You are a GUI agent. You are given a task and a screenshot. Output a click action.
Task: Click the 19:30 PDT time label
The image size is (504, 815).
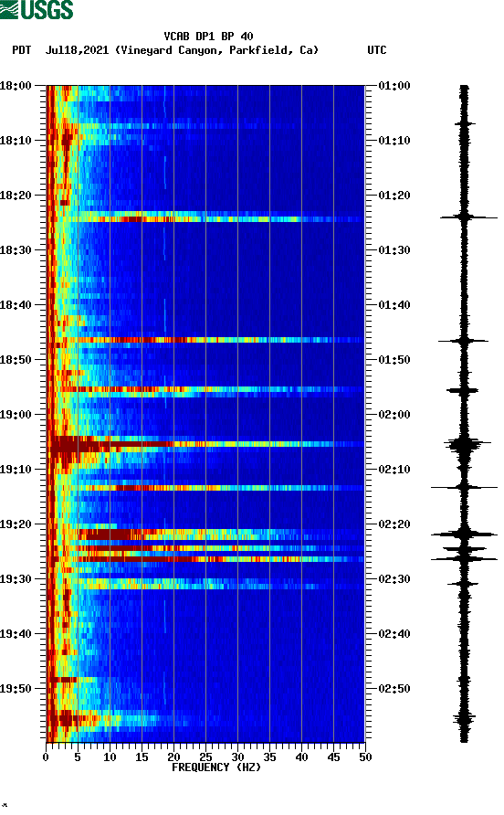(x=16, y=579)
